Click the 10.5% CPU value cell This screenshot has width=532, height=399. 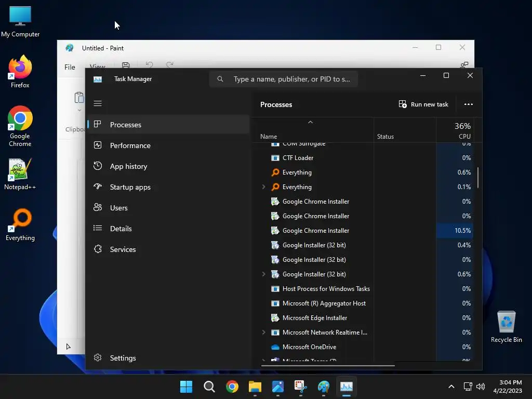[454, 230]
